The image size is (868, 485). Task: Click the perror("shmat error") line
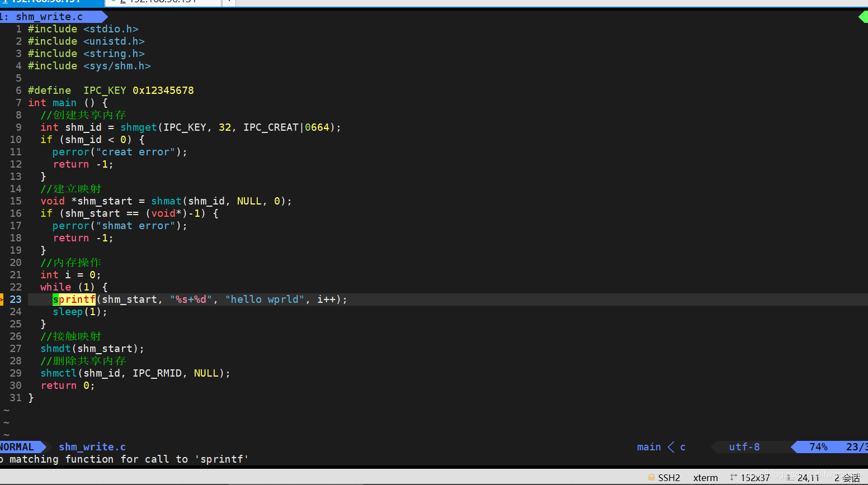coord(120,226)
